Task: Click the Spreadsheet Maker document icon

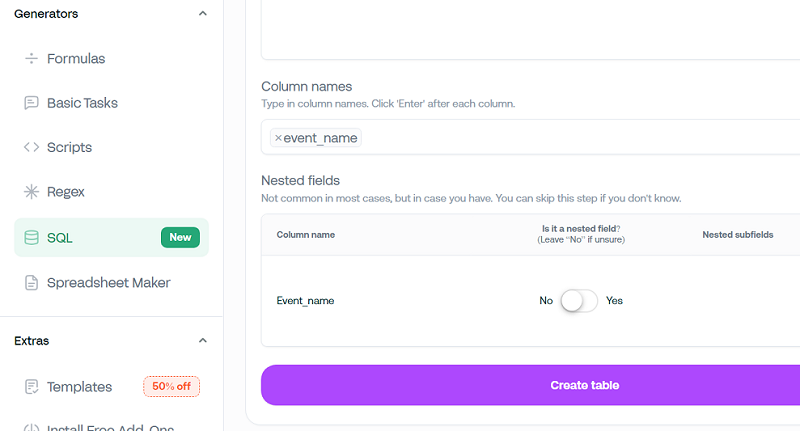Action: point(31,283)
